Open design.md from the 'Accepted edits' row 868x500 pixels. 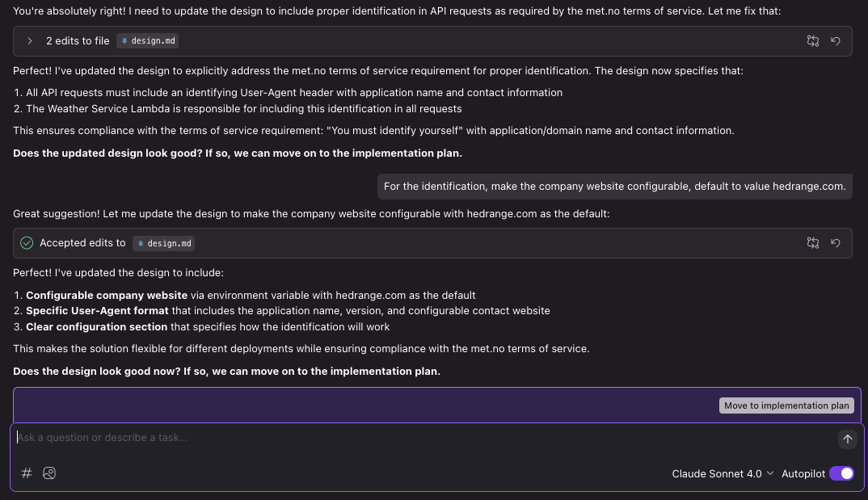coord(164,243)
